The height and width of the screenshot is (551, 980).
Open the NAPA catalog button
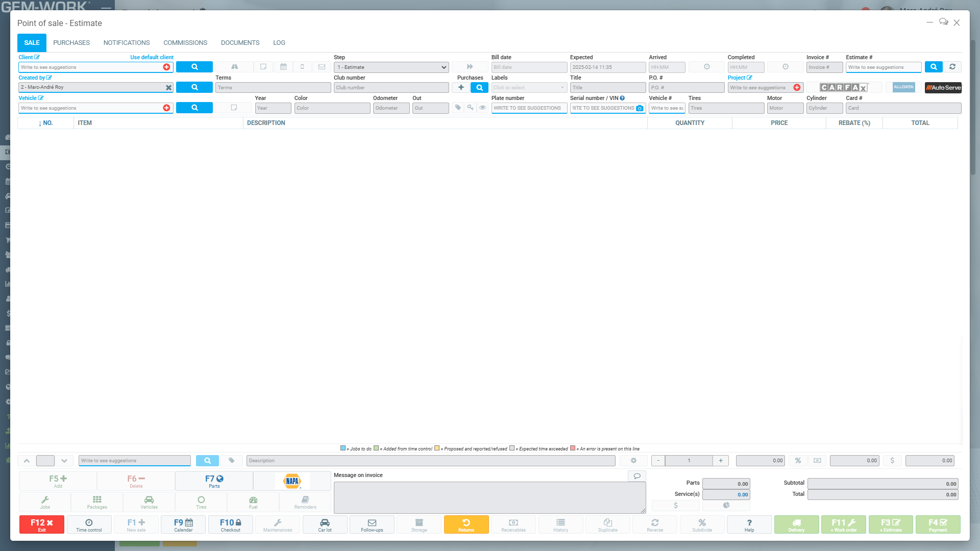pyautogui.click(x=292, y=481)
